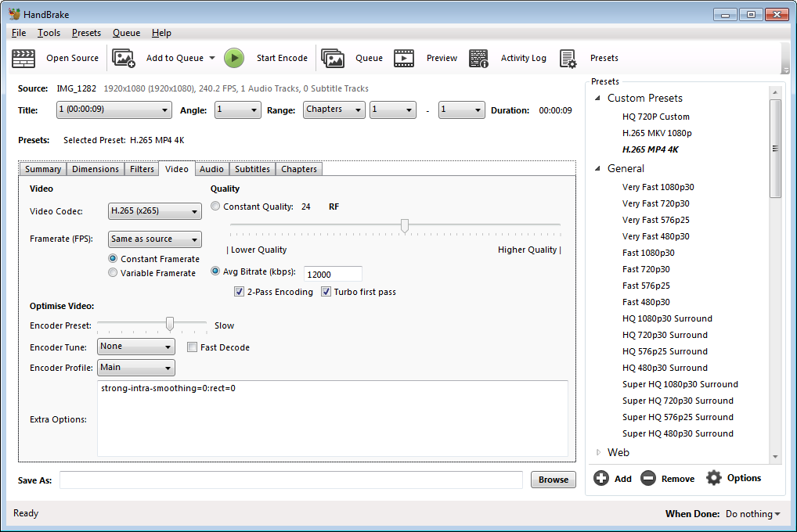Switch to the Dimensions tab

(96, 169)
